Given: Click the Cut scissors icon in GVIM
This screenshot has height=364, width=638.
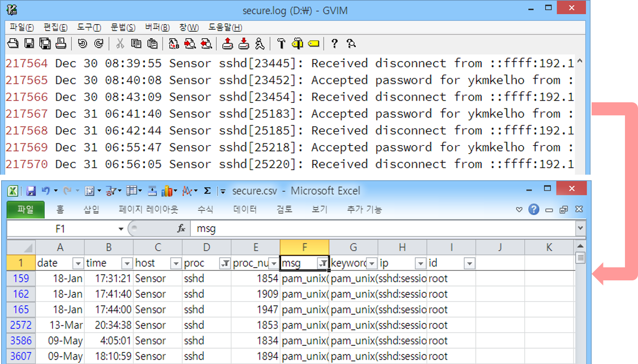Looking at the screenshot, I should tap(120, 44).
